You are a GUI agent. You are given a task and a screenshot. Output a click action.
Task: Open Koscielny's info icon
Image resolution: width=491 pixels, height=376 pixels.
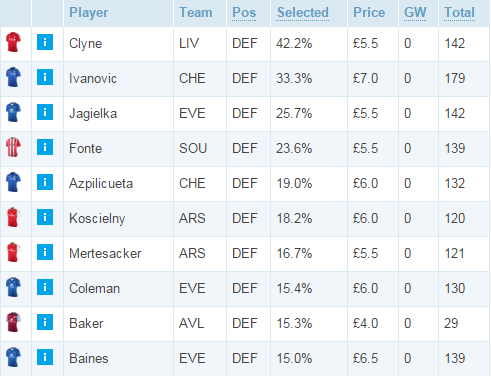(45, 217)
